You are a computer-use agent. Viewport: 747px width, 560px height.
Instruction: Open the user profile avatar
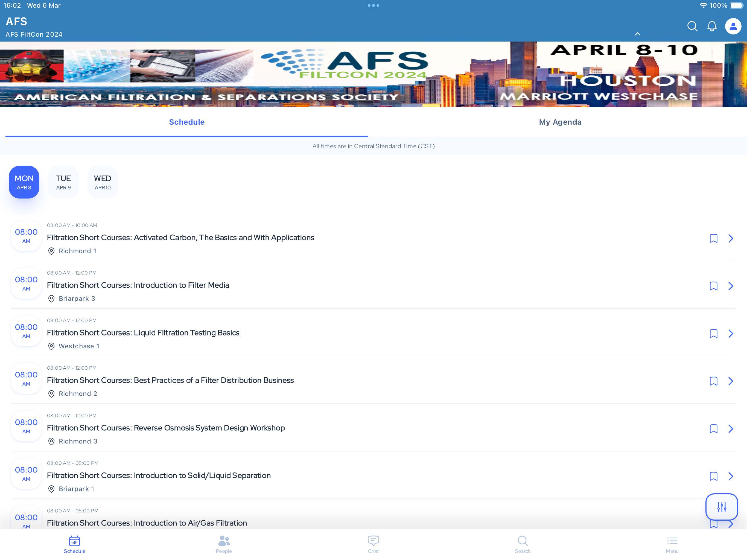[733, 26]
